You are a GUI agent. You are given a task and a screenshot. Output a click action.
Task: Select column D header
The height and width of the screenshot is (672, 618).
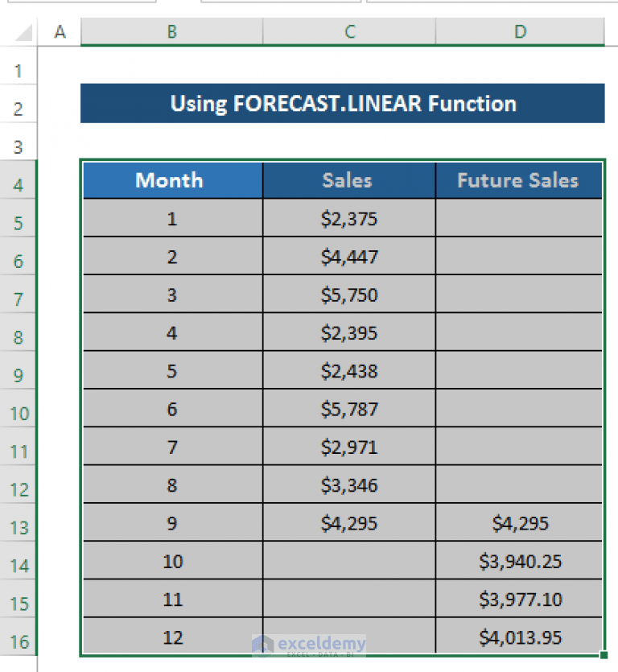(520, 31)
